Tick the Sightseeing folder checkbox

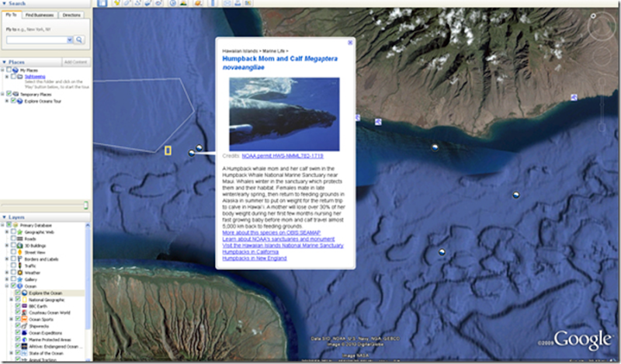click(13, 76)
